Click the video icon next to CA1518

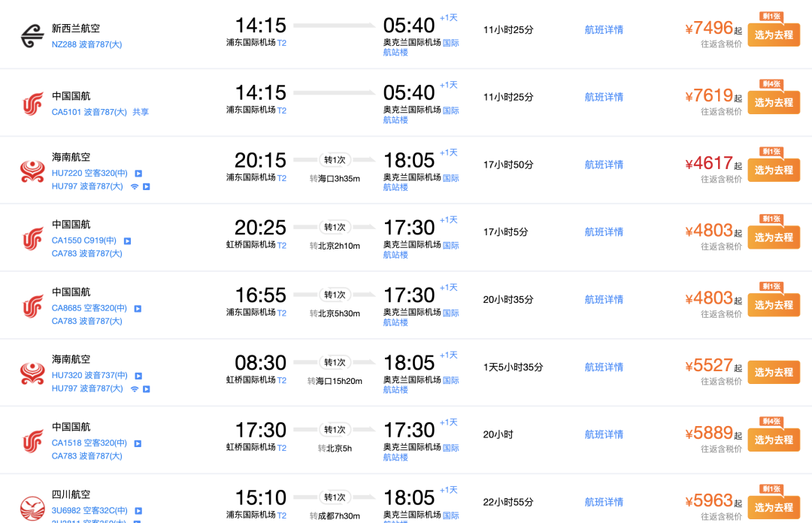pos(138,443)
